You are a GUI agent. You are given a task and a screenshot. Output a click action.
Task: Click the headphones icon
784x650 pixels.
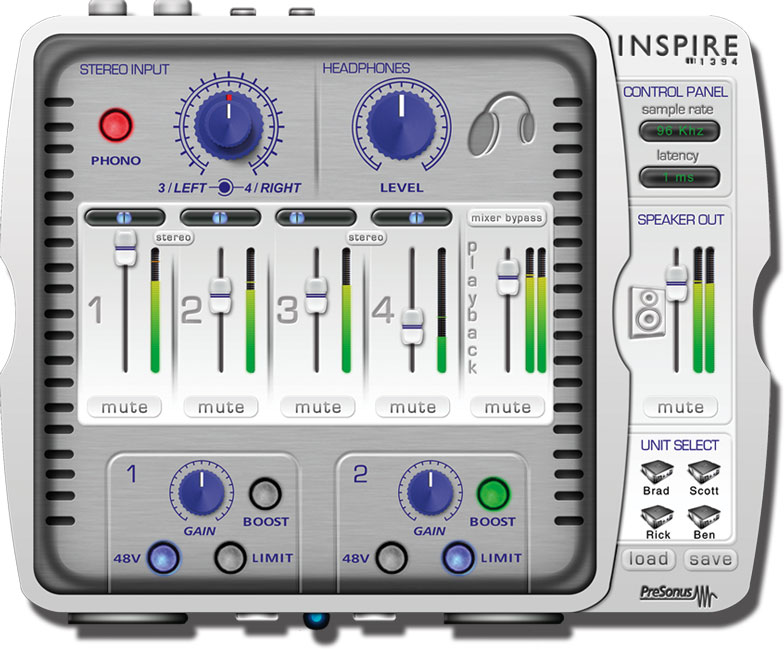tap(502, 124)
